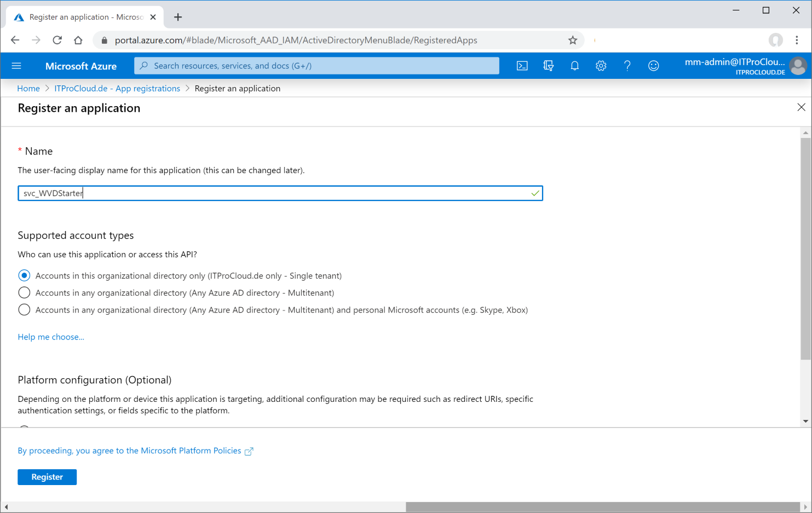This screenshot has width=812, height=513.
Task: Open Chrome's three-dot menu
Action: [797, 40]
